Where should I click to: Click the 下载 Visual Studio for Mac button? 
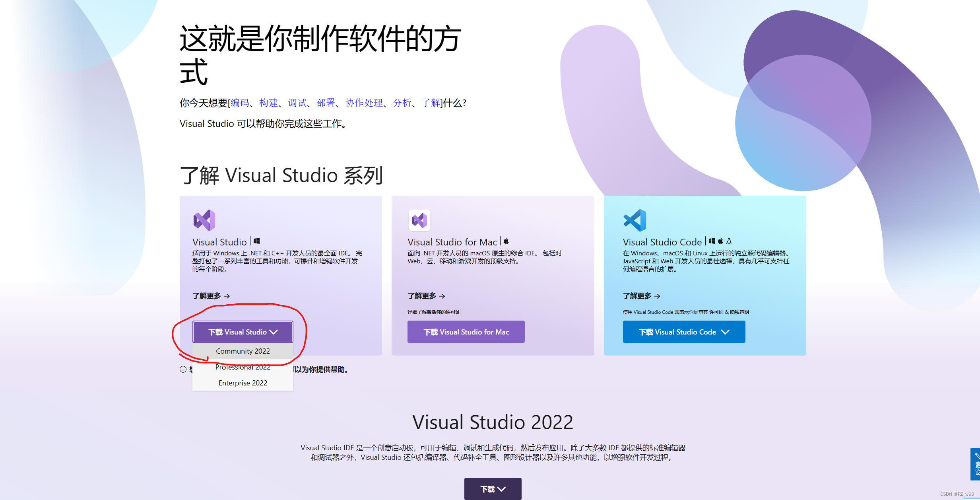[x=466, y=331]
